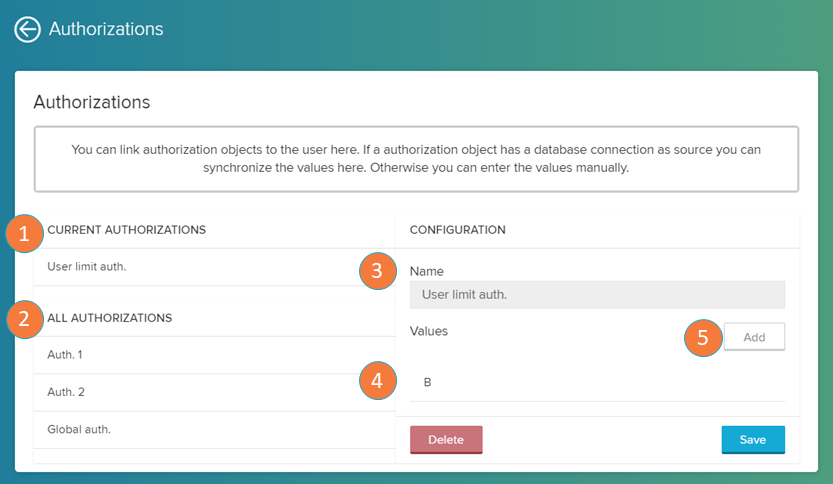
Task: Click the All Authorizations section header
Action: click(x=109, y=318)
